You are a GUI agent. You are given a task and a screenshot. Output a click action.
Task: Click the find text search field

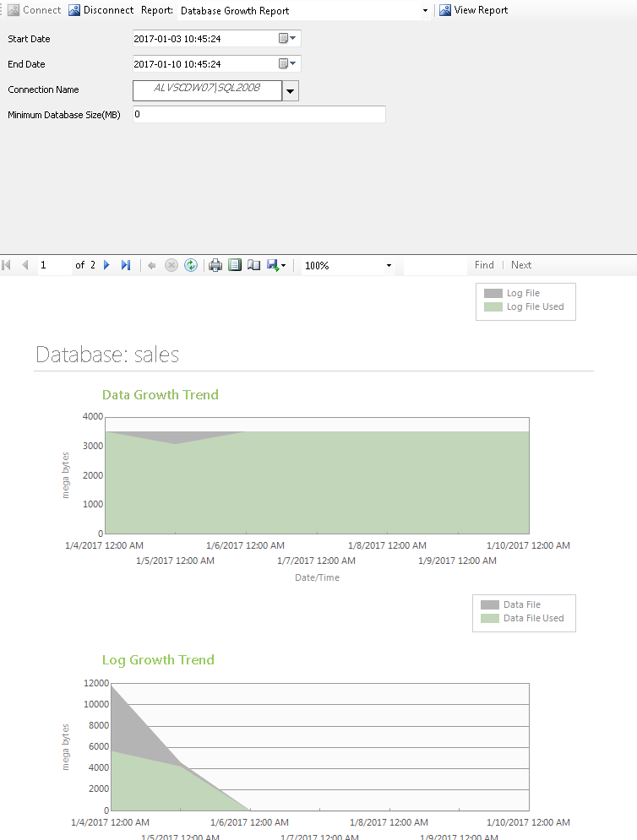434,265
